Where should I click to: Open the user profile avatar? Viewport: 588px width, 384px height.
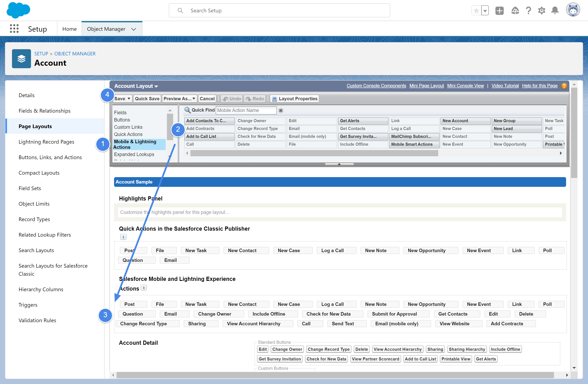pos(573,10)
